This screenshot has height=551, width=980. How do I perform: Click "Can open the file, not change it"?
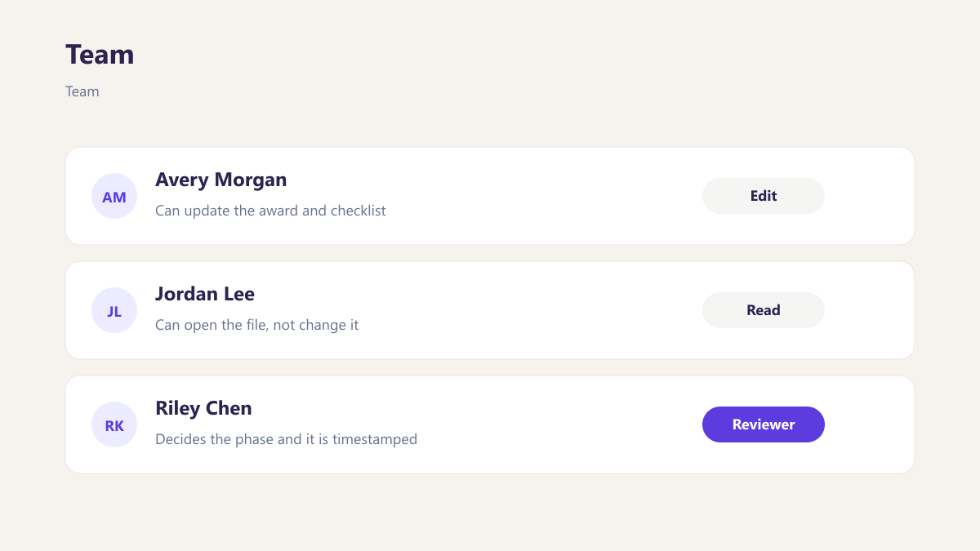point(257,325)
